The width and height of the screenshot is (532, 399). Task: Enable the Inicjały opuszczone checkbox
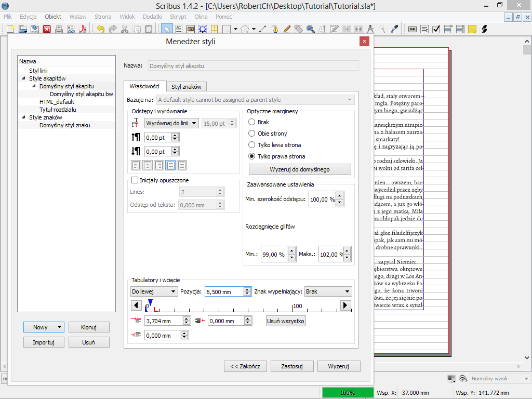click(x=135, y=180)
